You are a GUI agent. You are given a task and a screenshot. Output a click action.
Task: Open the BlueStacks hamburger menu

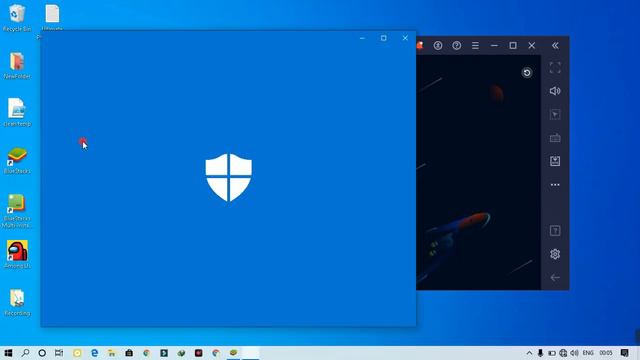click(476, 45)
